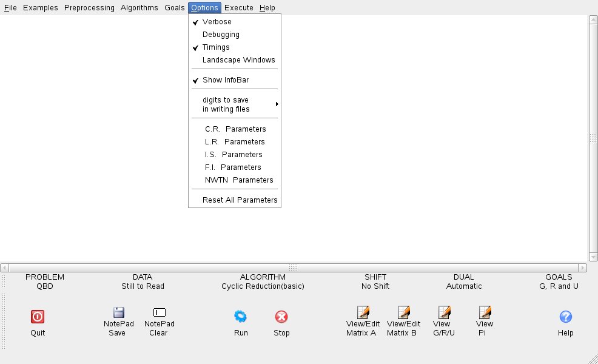Click the blue Help question icon
This screenshot has height=364, width=598.
point(565,316)
